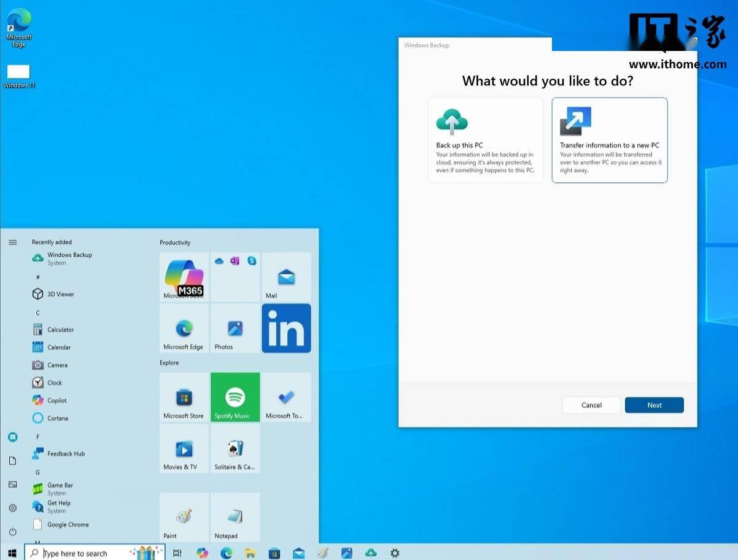This screenshot has width=738, height=560.
Task: Open Settings gear in Start sidebar
Action: click(x=12, y=508)
